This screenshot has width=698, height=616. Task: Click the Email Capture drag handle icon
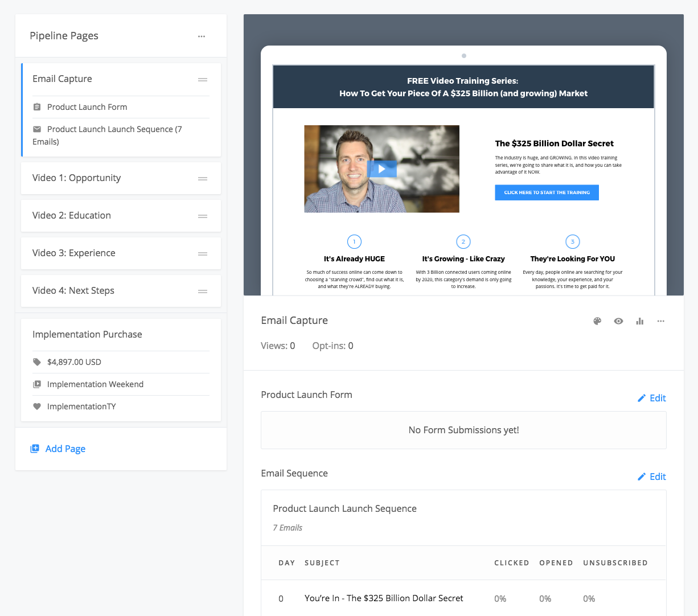coord(202,80)
